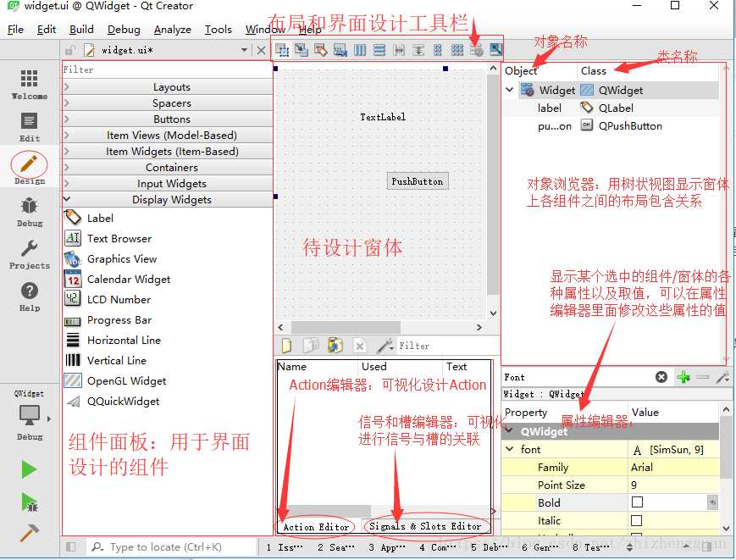This screenshot has height=560, width=736.
Task: Collapse the Widget node in object tree
Action: [x=510, y=89]
